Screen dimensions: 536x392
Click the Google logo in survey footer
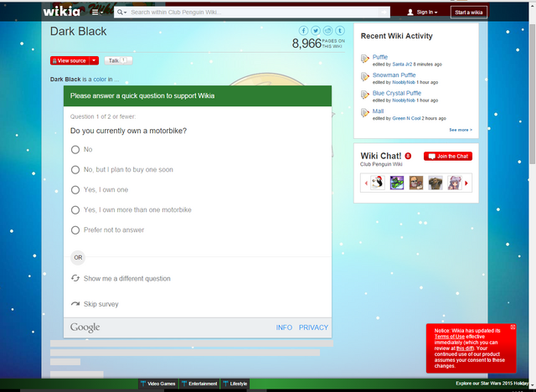(x=85, y=328)
